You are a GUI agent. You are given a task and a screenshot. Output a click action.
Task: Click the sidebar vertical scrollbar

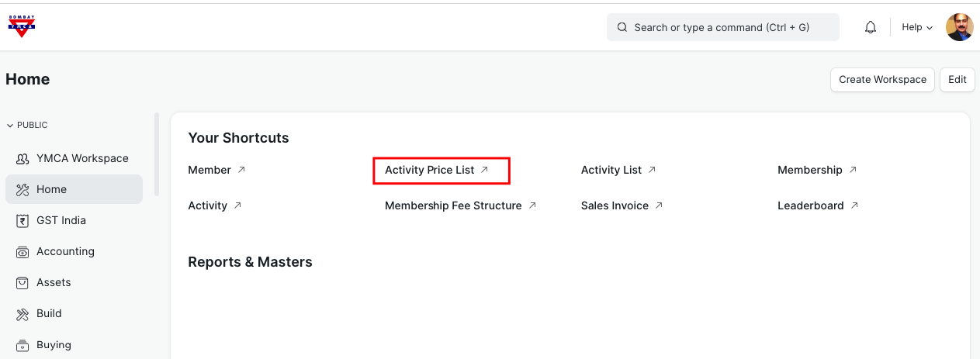pos(157,155)
